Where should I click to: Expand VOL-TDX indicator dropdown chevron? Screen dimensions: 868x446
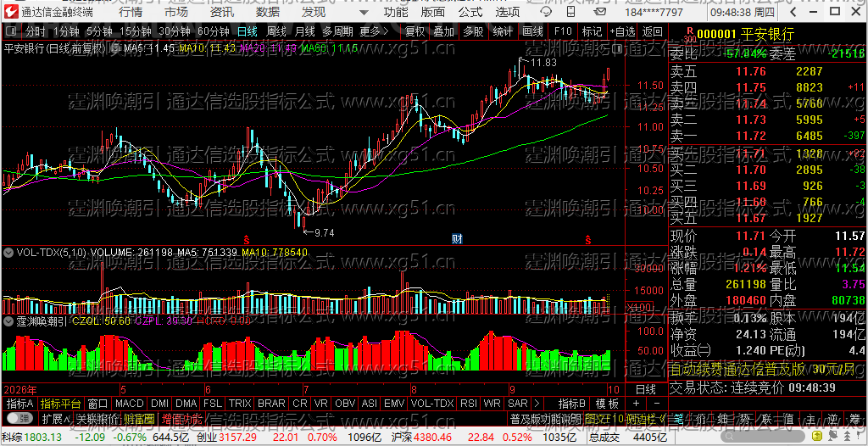8,252
